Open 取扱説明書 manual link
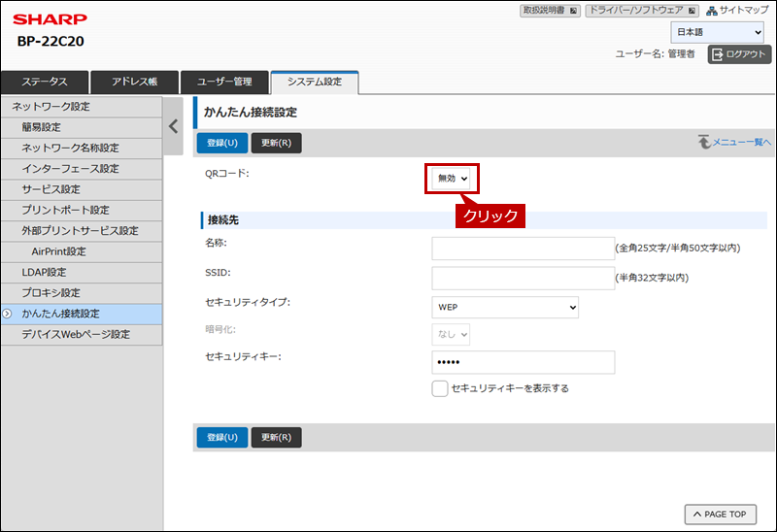 coord(551,11)
